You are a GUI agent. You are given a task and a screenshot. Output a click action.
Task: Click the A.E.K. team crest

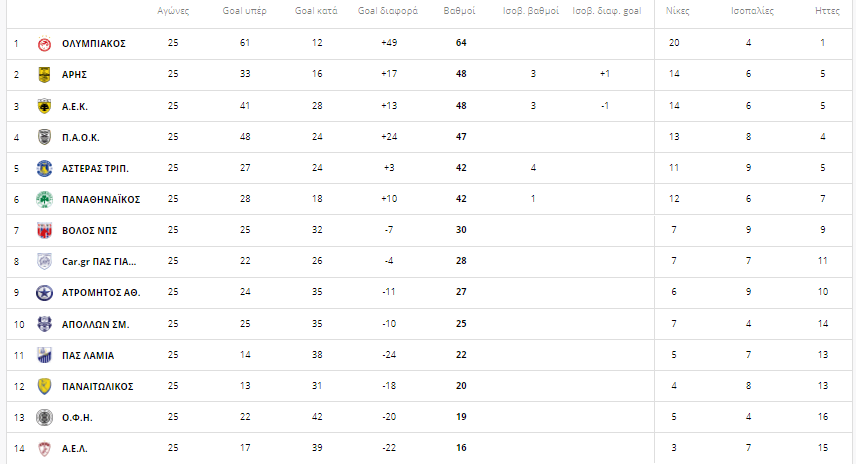pyautogui.click(x=44, y=105)
